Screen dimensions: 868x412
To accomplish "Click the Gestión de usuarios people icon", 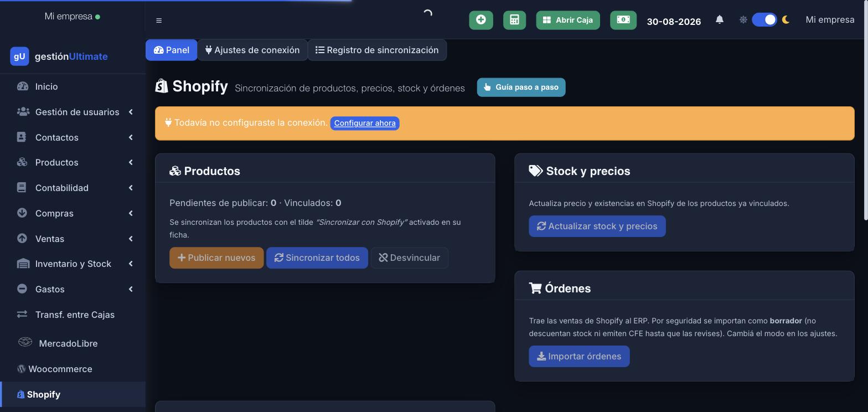I will [23, 112].
